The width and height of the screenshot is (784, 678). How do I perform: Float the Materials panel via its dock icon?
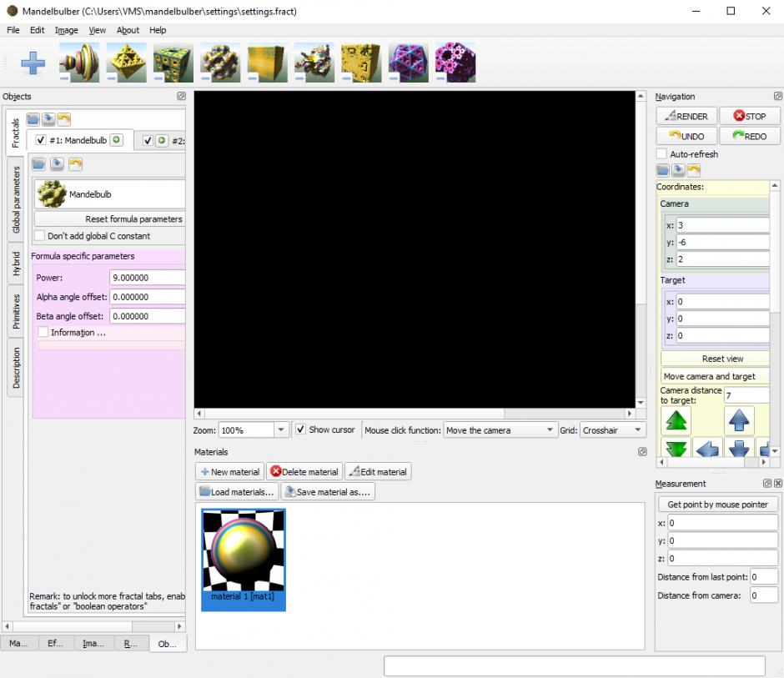642,451
